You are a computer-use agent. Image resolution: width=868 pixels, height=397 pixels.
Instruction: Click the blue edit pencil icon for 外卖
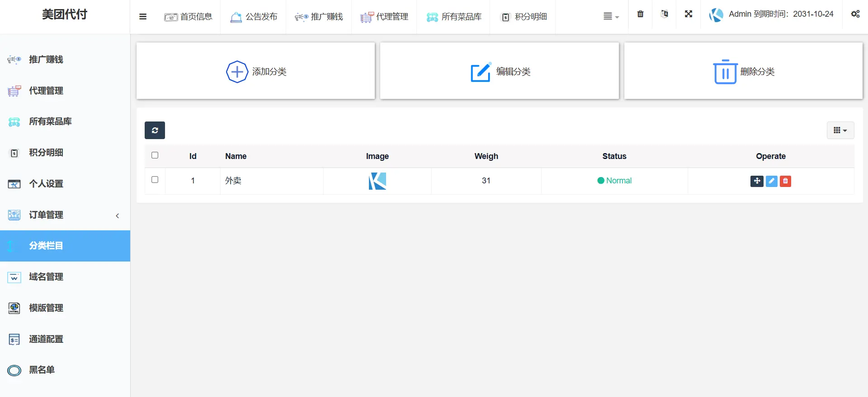click(x=772, y=181)
